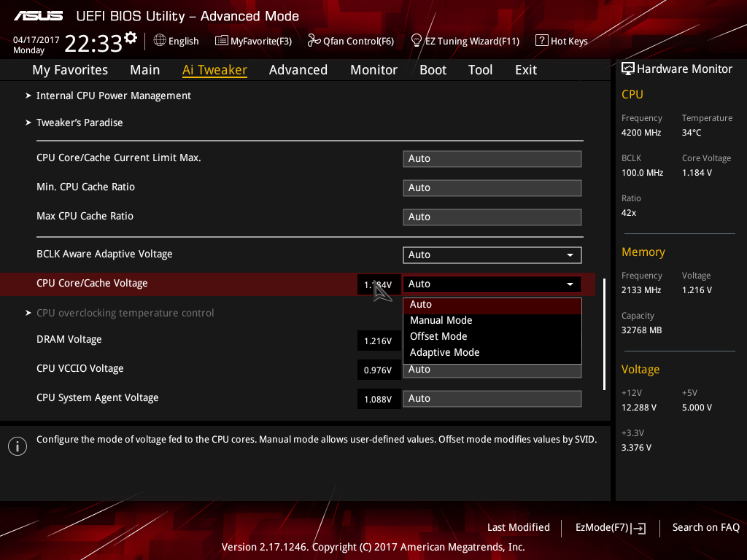Viewport: 747px width, 560px height.
Task: Click the 5.000 V reading
Action: [697, 408]
